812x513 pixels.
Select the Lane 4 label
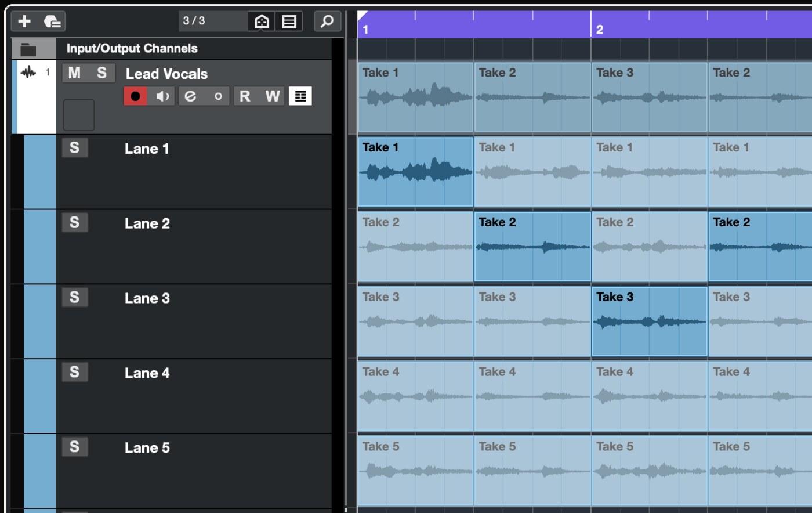point(147,373)
